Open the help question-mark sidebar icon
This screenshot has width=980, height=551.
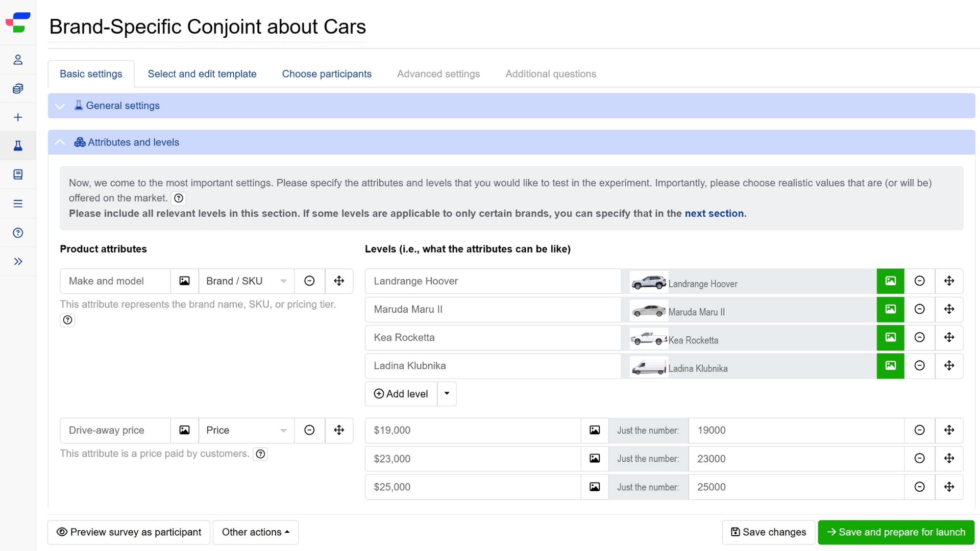pyautogui.click(x=18, y=233)
